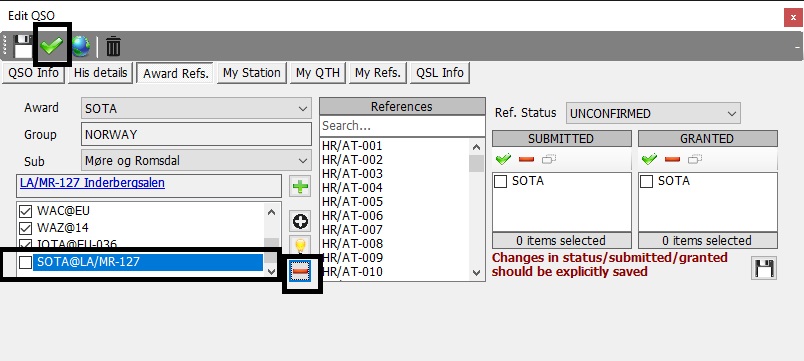Select reference HR/AT-010
Viewport: 804px width, 361px height.
(352, 272)
